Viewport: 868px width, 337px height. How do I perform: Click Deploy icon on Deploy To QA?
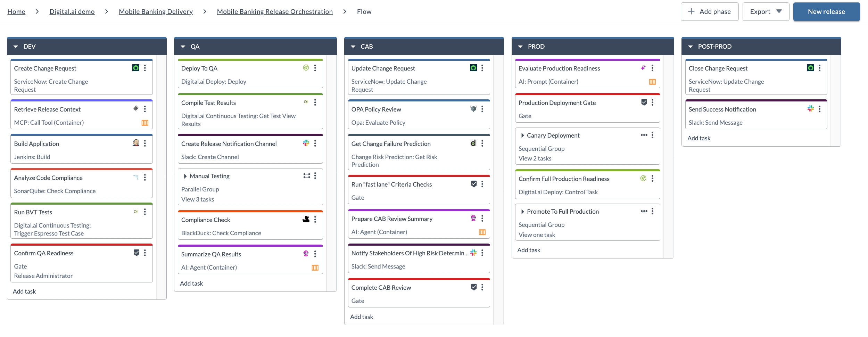tap(306, 68)
